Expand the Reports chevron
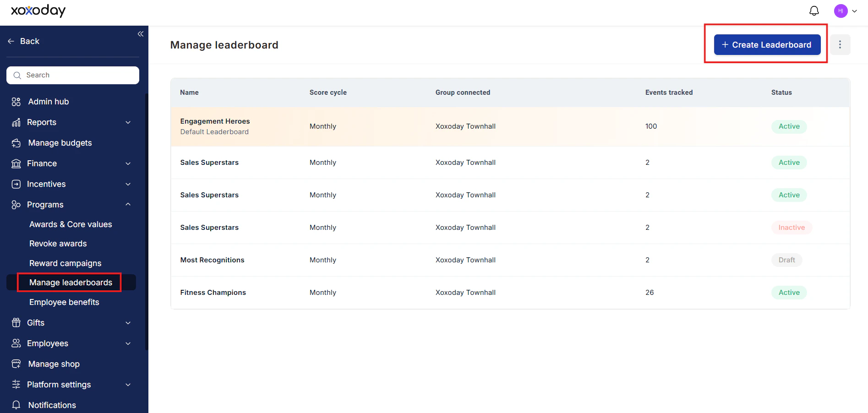The height and width of the screenshot is (413, 868). click(x=128, y=122)
